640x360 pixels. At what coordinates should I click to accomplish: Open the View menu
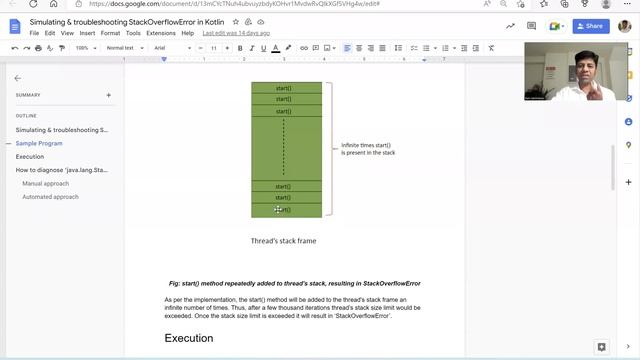point(67,33)
